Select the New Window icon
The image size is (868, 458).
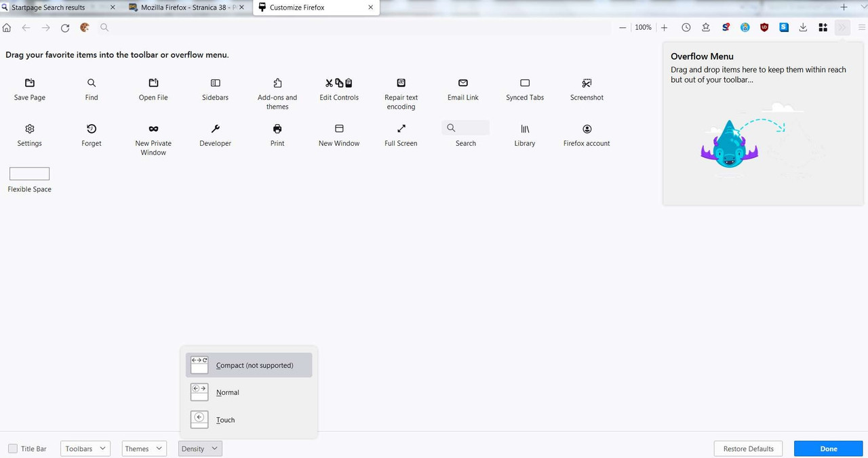pos(339,128)
